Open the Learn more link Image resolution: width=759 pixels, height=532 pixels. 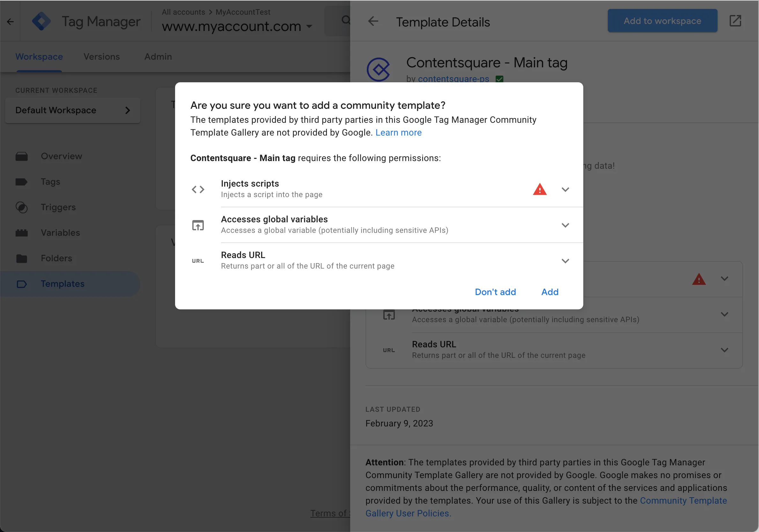click(x=398, y=133)
